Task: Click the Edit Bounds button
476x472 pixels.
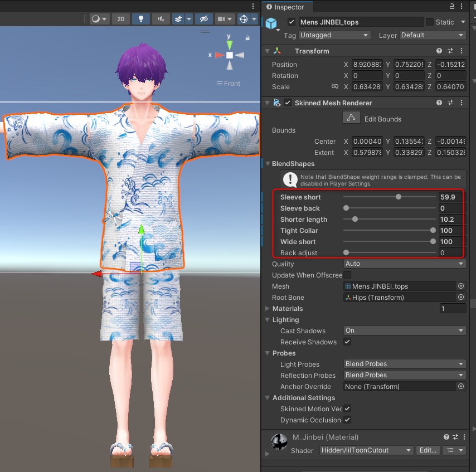Action: 351,118
